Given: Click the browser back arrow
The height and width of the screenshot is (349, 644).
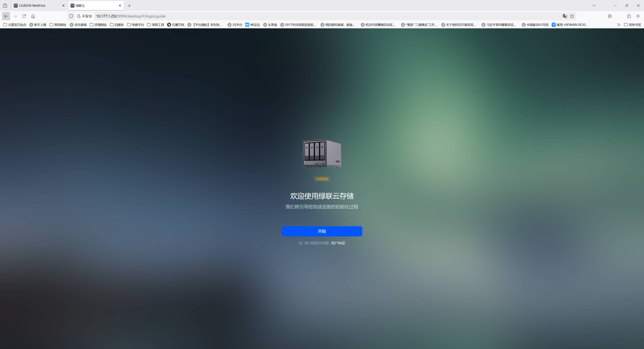Looking at the screenshot, I should pyautogui.click(x=6, y=16).
